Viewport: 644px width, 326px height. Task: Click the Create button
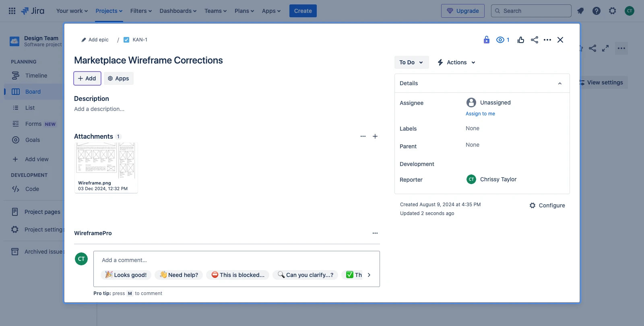pos(303,11)
